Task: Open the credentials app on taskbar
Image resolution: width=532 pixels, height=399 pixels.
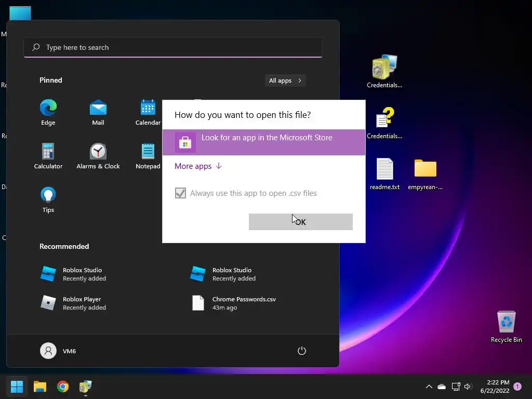Action: click(x=86, y=387)
